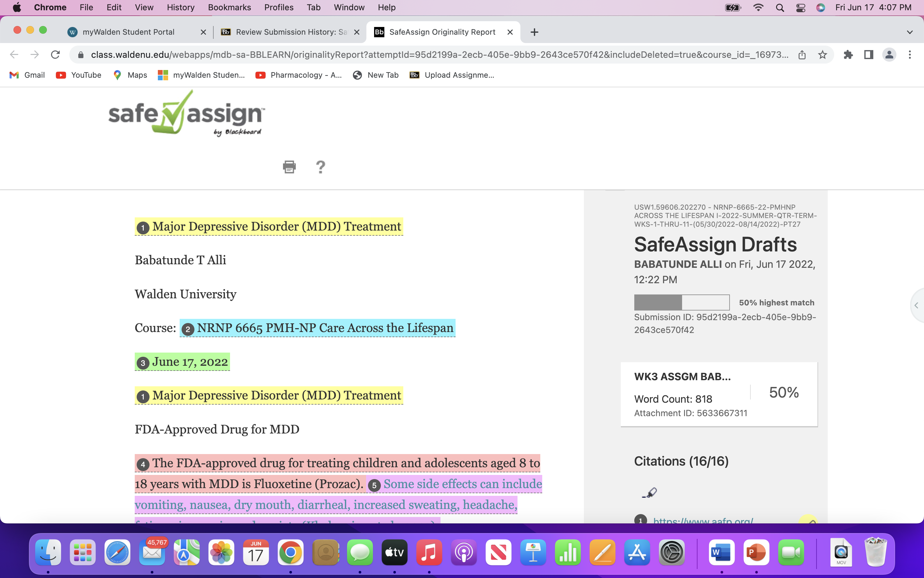Click the 50% highest match progress bar
The width and height of the screenshot is (924, 578).
[x=681, y=302]
